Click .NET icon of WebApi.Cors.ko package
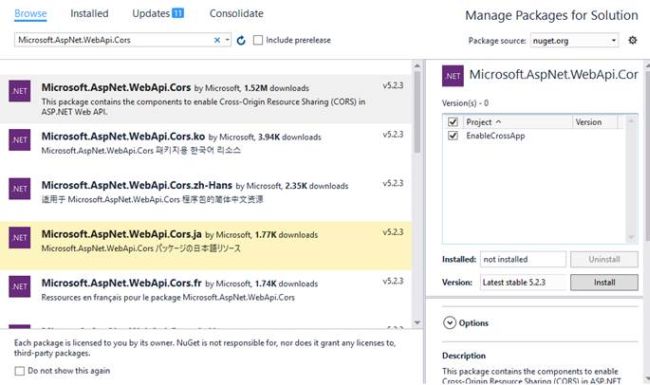650x385 pixels. [19, 140]
